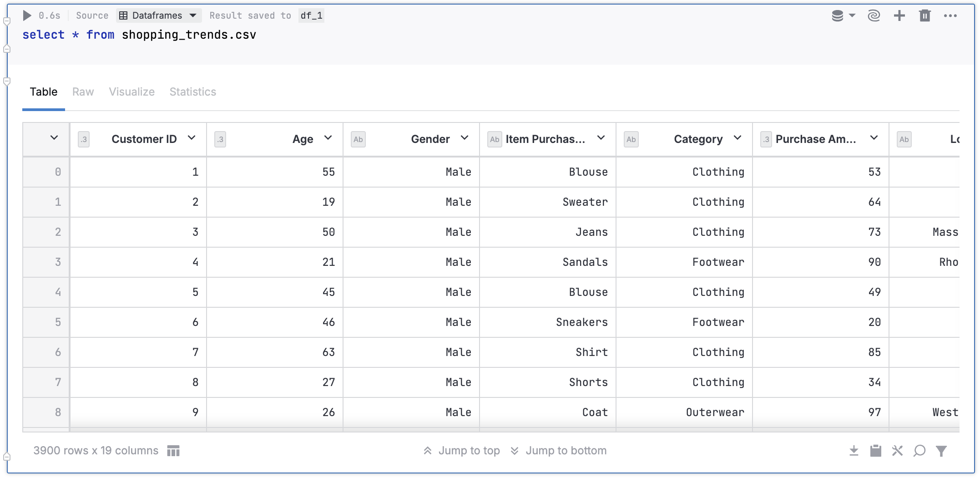Screen dimensions: 980x478
Task: Run the SQL cell with play button
Action: [x=27, y=15]
